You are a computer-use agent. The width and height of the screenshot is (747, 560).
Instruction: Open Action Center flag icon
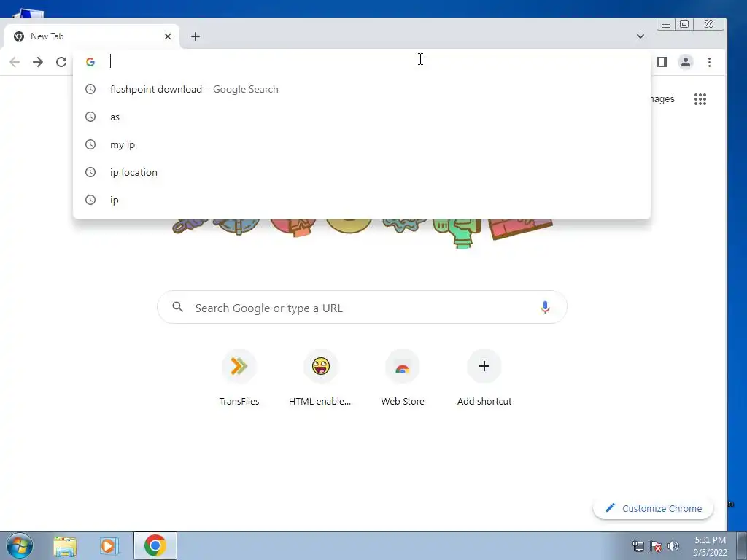656,546
